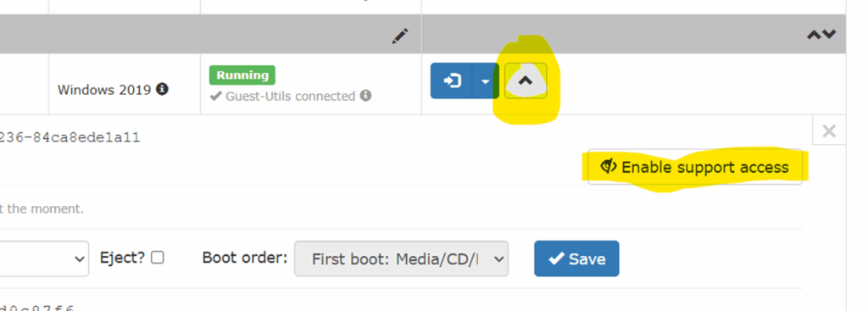
Task: Click the downward sort arrow in header
Action: (828, 35)
